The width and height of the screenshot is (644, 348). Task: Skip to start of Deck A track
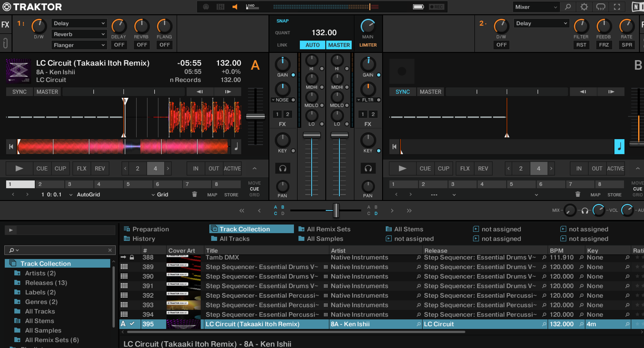pos(11,147)
